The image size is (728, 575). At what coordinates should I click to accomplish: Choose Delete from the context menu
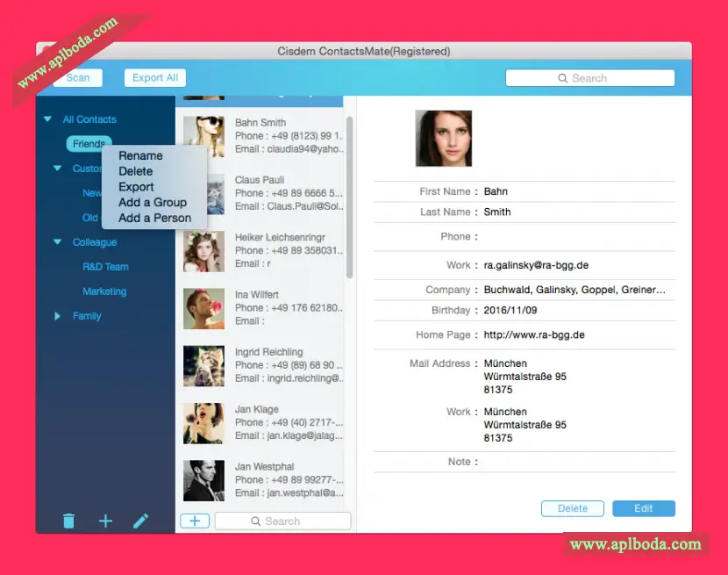pos(136,171)
